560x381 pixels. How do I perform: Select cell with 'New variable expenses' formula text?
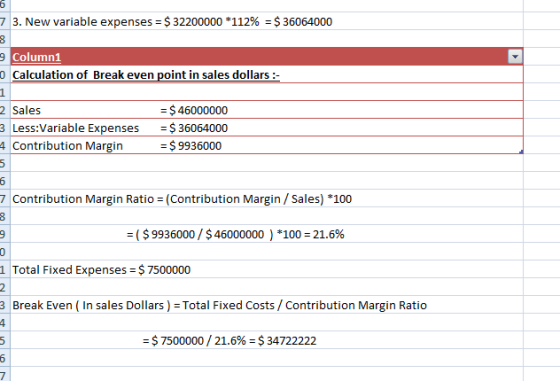(x=267, y=21)
